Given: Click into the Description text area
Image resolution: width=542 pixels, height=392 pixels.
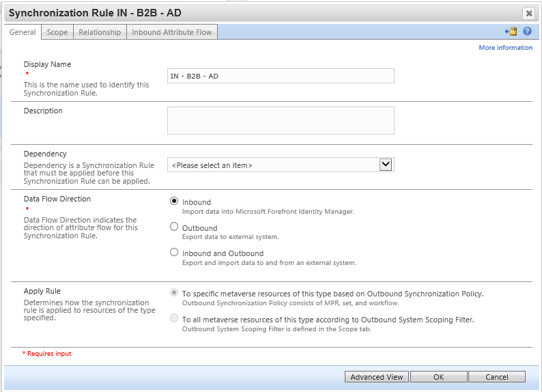Looking at the screenshot, I should 281,120.
